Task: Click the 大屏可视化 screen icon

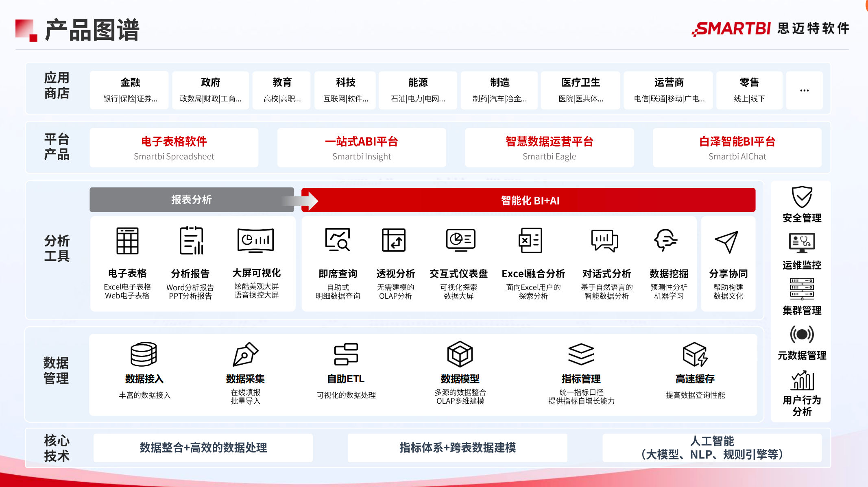Action: pos(256,240)
